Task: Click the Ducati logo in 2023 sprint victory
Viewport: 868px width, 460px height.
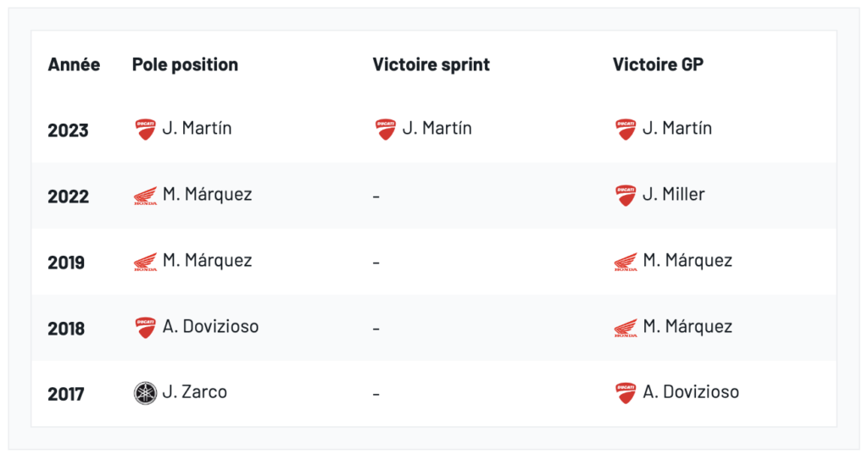Action: [x=386, y=129]
